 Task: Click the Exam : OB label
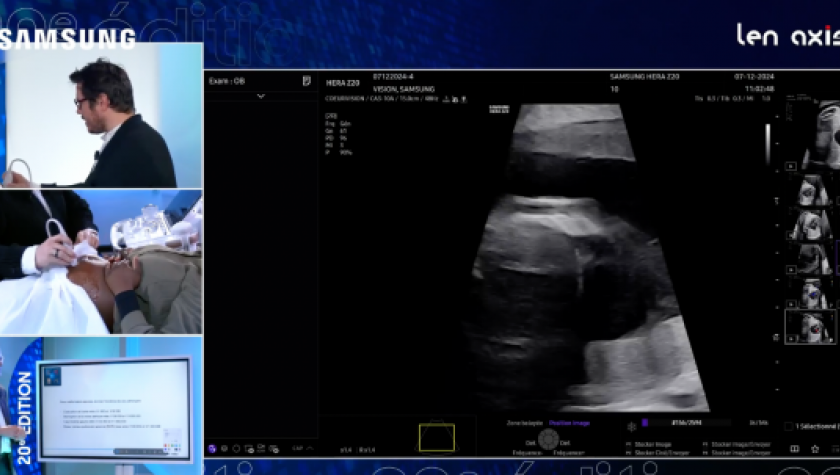[227, 81]
